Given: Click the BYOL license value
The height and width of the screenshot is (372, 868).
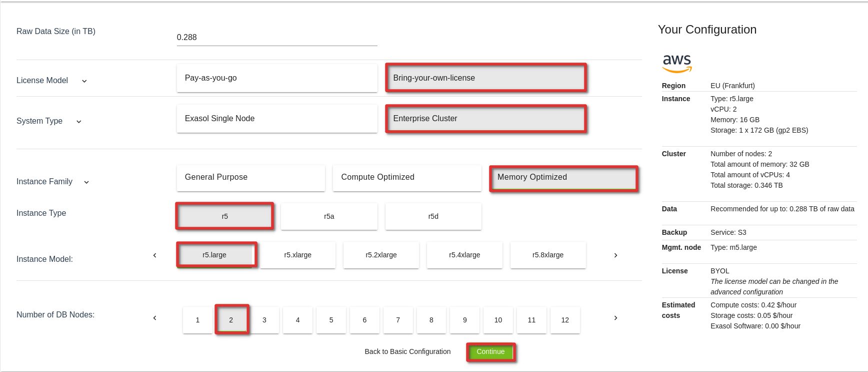Looking at the screenshot, I should click(x=720, y=271).
